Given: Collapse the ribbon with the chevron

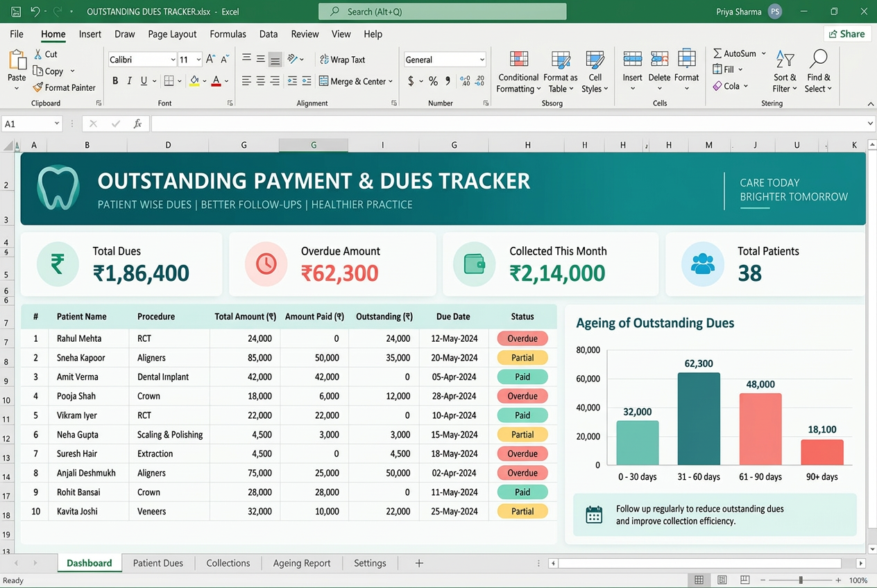Looking at the screenshot, I should tap(871, 103).
